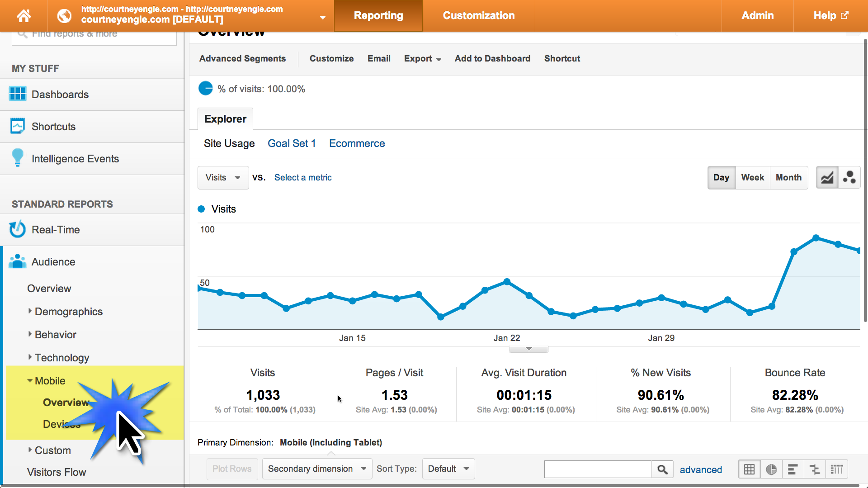Open the Secondary dimension dropdown
Viewport: 868px width, 488px height.
(x=317, y=469)
